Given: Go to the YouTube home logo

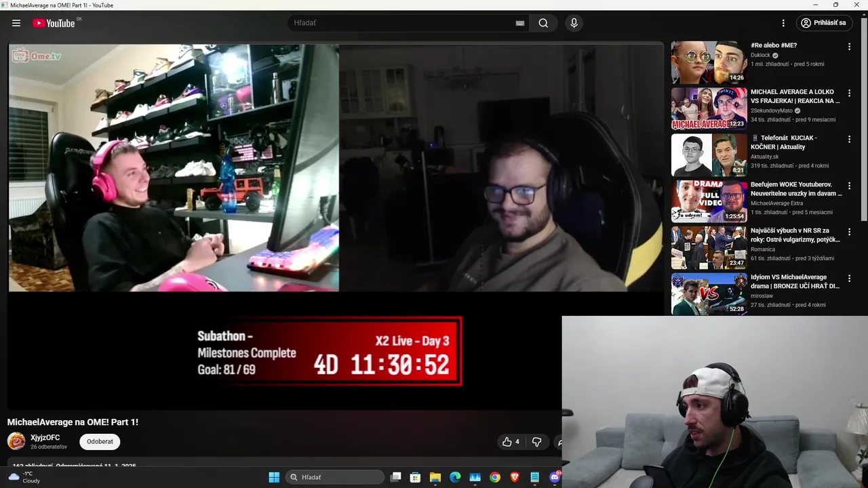Looking at the screenshot, I should 54,23.
